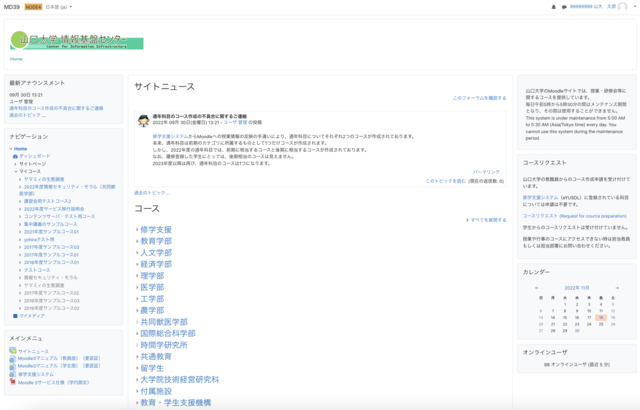Click the マイメディア icon in navigation
This screenshot has width=640, height=410.
16,316
